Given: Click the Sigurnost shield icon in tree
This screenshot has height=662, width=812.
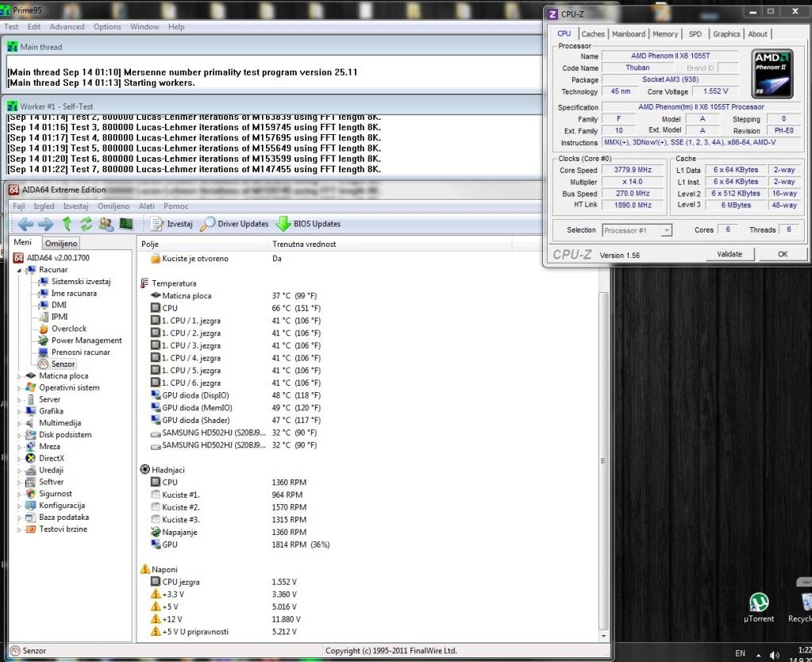Looking at the screenshot, I should click(30, 494).
